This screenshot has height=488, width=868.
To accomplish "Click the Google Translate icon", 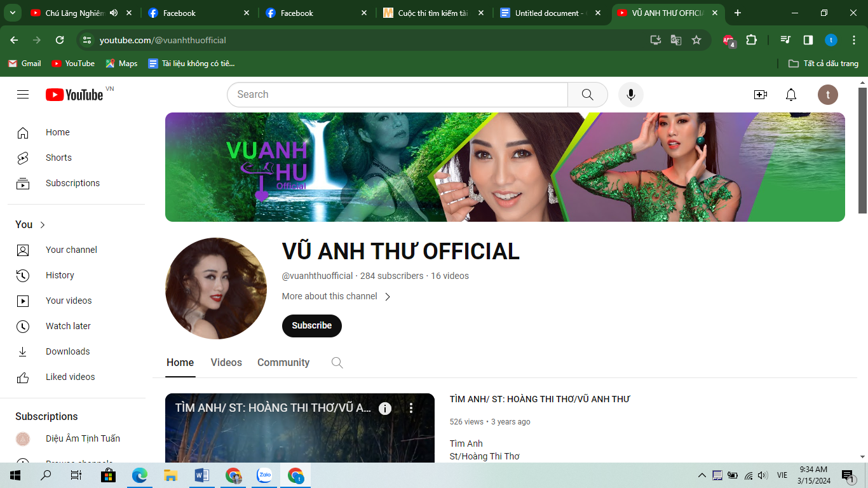I will coord(676,40).
